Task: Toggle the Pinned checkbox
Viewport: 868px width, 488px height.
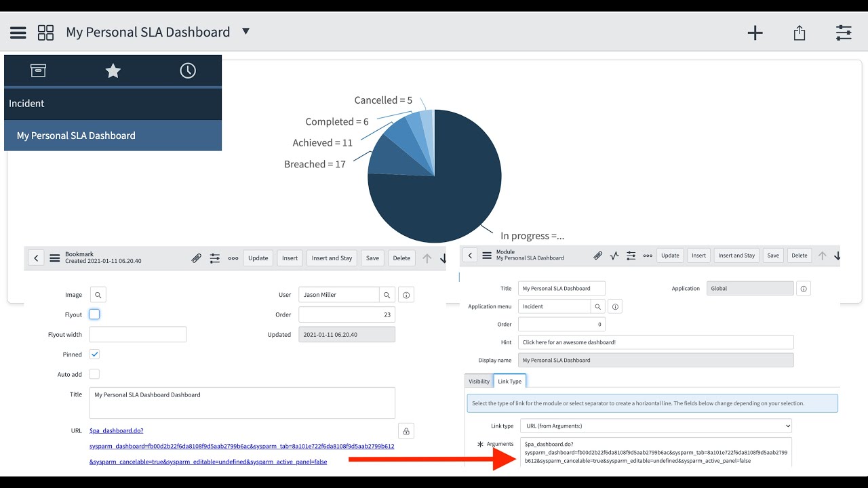Action: pyautogui.click(x=94, y=354)
